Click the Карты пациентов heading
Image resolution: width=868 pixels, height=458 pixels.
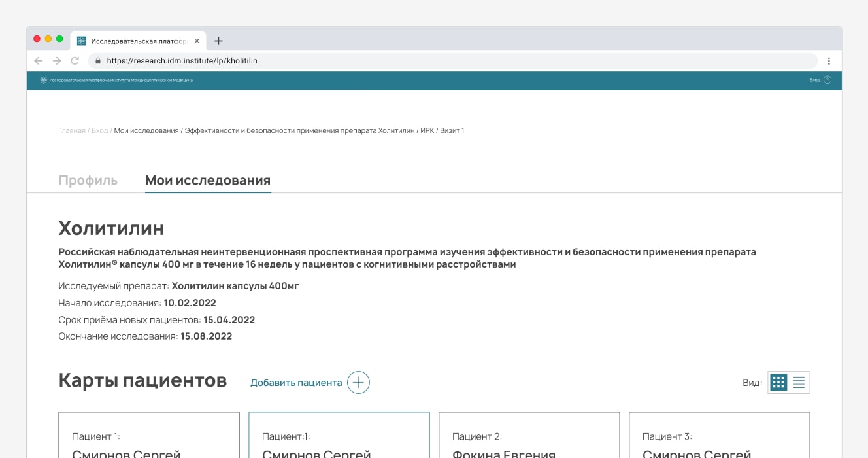[x=142, y=380]
